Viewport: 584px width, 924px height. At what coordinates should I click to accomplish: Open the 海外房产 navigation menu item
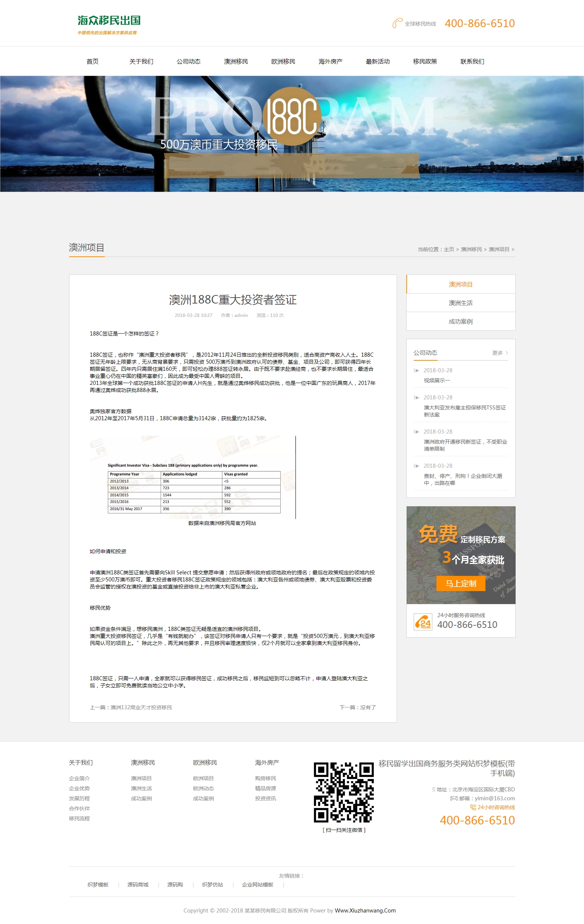click(x=330, y=61)
